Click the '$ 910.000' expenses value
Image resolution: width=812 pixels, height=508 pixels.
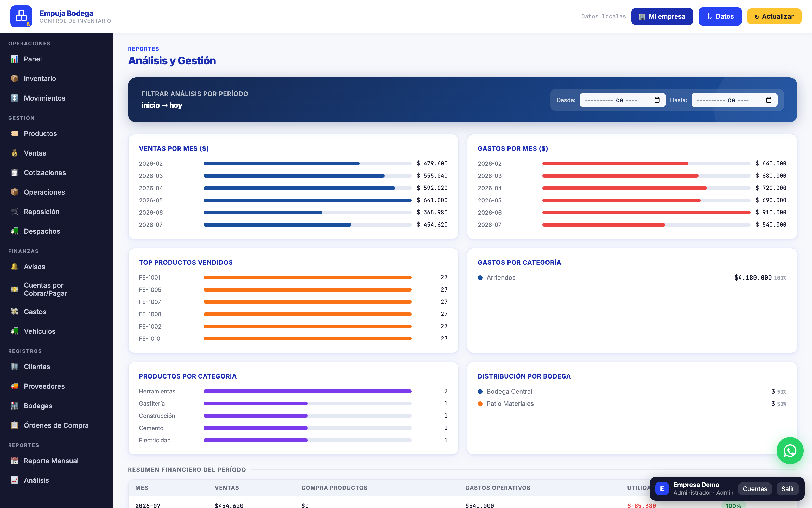click(x=771, y=212)
